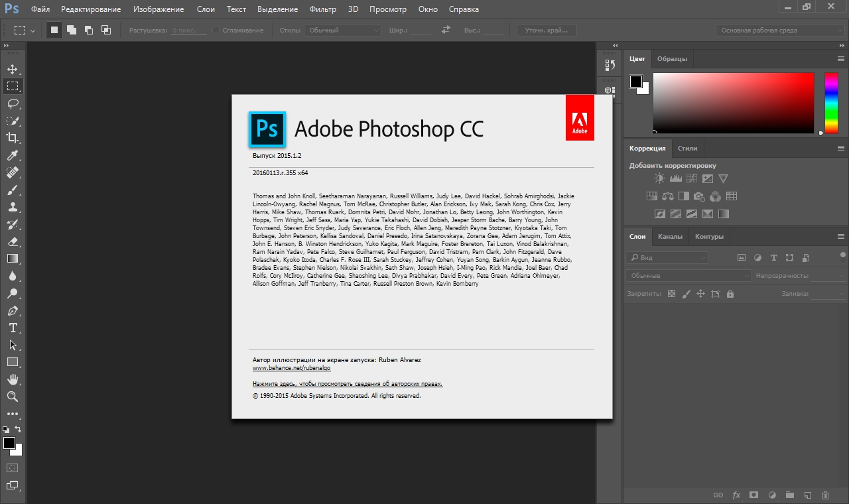Viewport: 849px width, 504px height.
Task: Select the Move tool
Action: click(x=13, y=69)
